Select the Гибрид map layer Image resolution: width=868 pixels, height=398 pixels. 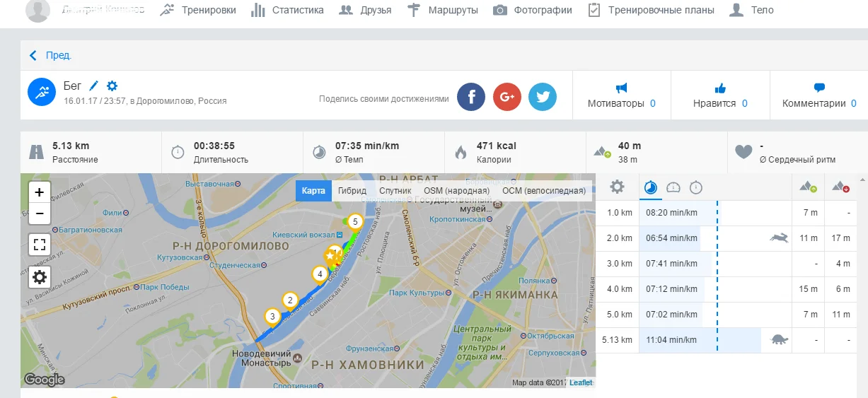(352, 191)
